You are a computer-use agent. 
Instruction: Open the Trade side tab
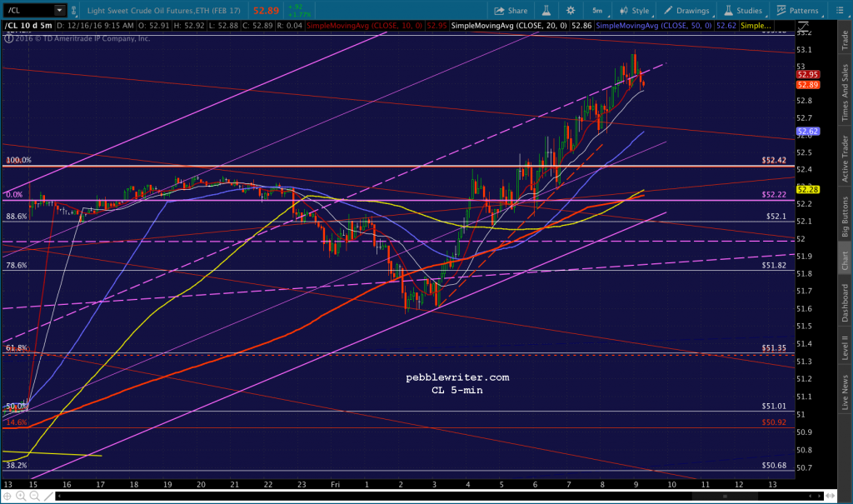845,40
